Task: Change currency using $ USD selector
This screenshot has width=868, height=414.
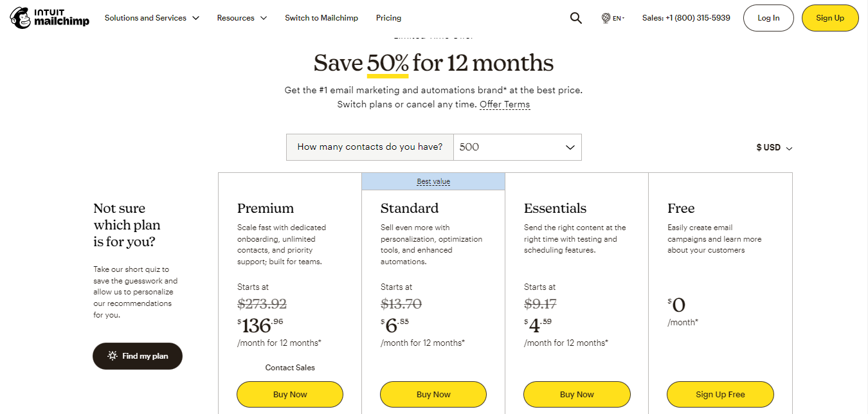Action: pyautogui.click(x=774, y=148)
